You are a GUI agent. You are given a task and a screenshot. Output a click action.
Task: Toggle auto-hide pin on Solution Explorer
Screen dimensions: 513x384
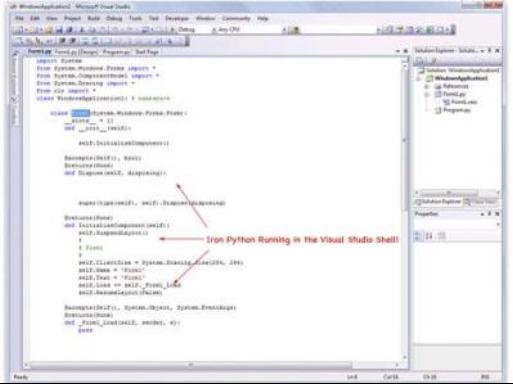click(490, 51)
